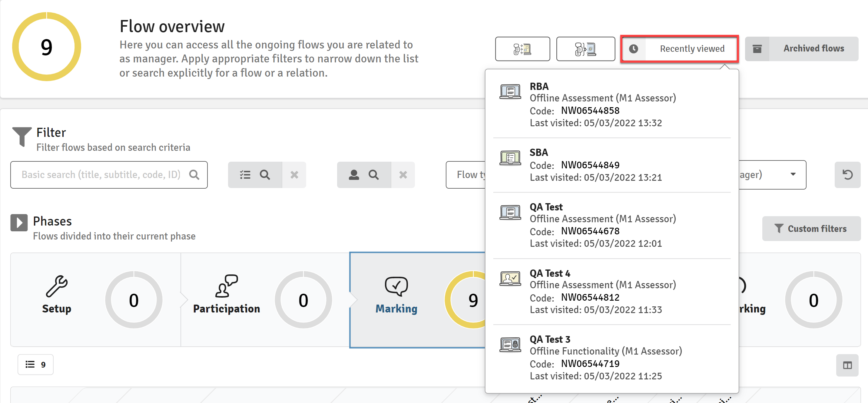Click the Setup wrench icon
Screen dimensions: 868x403
[57, 286]
